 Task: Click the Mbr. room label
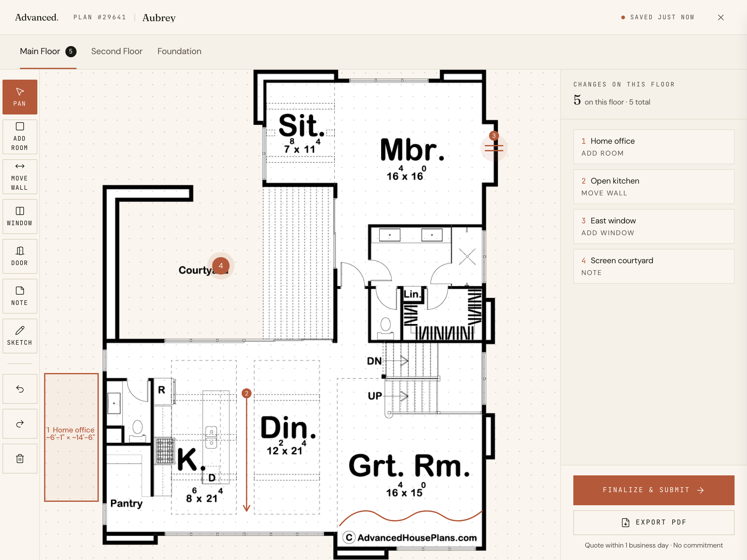[x=412, y=150]
